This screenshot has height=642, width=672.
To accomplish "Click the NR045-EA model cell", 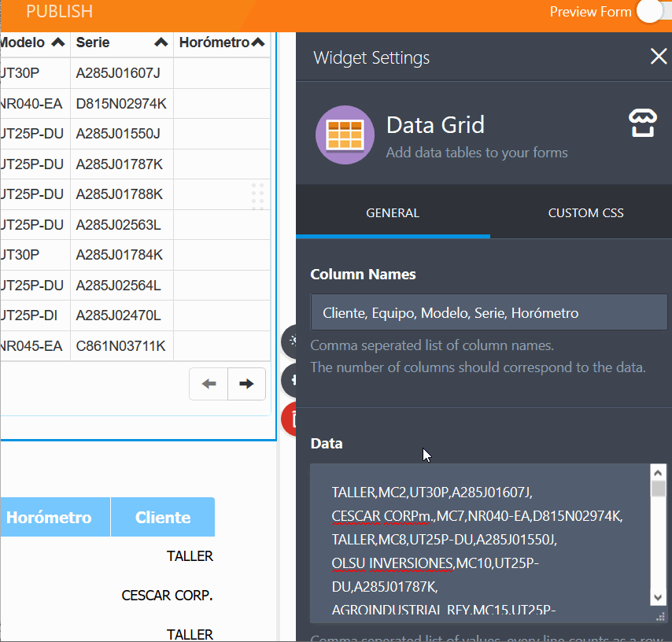I will click(x=35, y=346).
